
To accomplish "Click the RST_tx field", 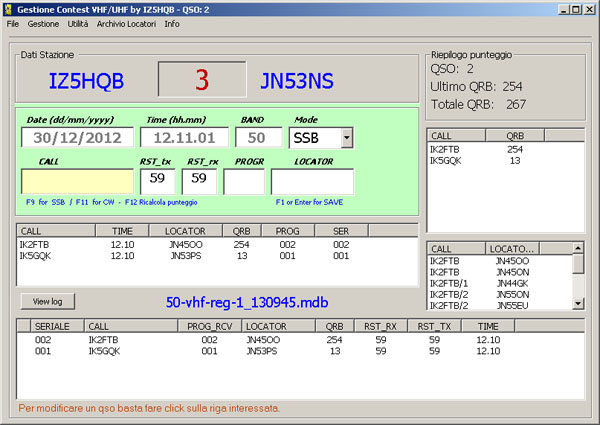I will [x=157, y=180].
